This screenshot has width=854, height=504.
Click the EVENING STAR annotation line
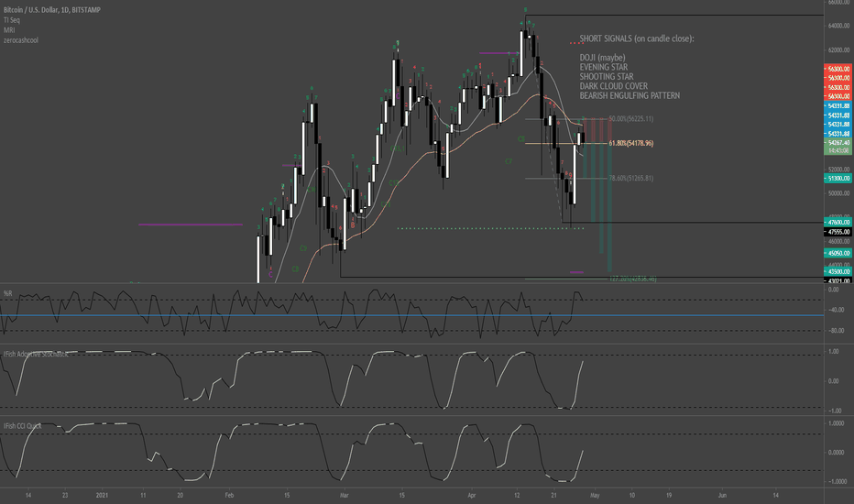click(x=604, y=67)
